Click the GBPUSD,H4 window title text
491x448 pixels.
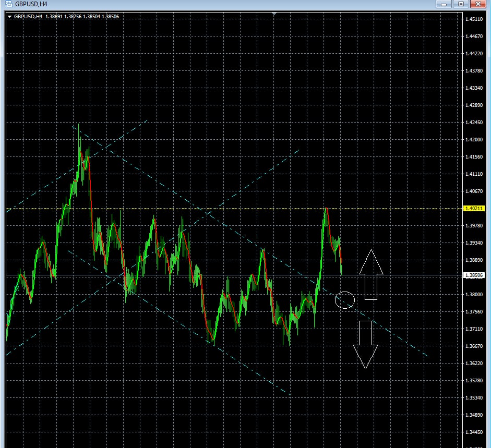tap(31, 4)
